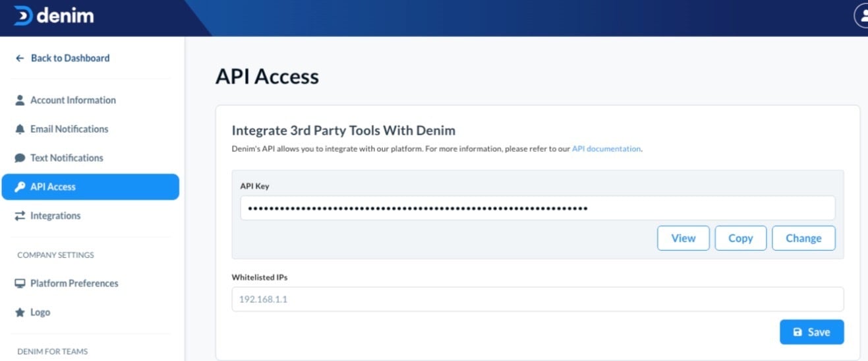Click the person icon for Account Information
Viewport: 868px width, 361px height.
[x=20, y=100]
